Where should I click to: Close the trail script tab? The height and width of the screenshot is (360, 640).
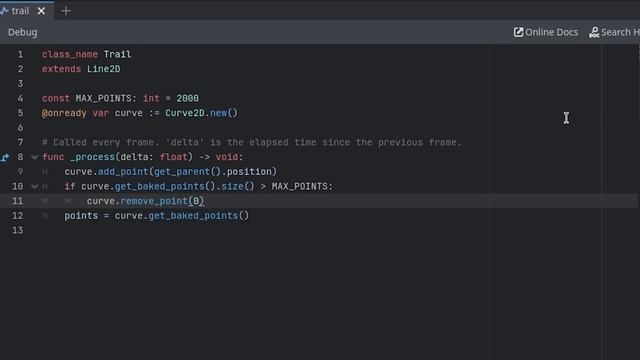(41, 11)
